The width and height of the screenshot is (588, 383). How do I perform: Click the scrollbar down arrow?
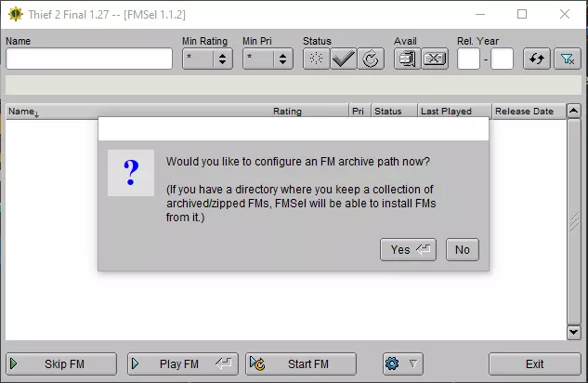(x=574, y=333)
